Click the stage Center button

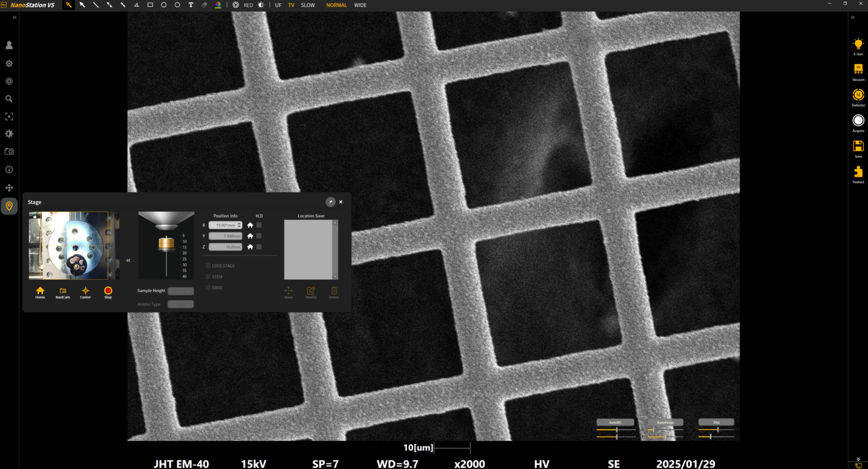[x=85, y=293]
